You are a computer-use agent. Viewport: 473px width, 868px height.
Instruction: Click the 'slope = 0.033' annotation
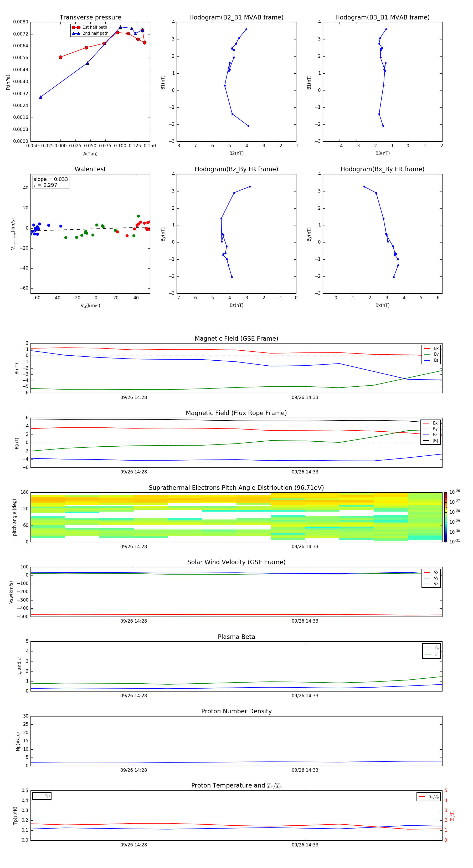(51, 179)
